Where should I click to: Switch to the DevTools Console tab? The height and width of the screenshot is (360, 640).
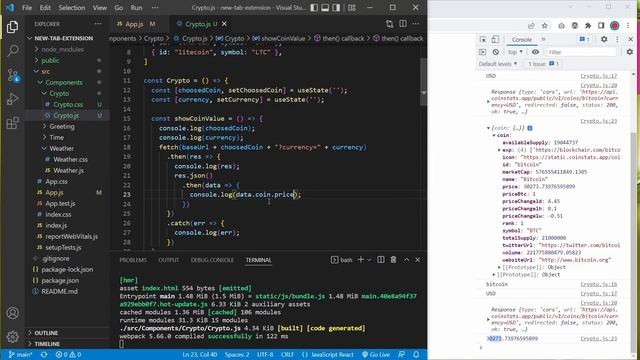[522, 40]
